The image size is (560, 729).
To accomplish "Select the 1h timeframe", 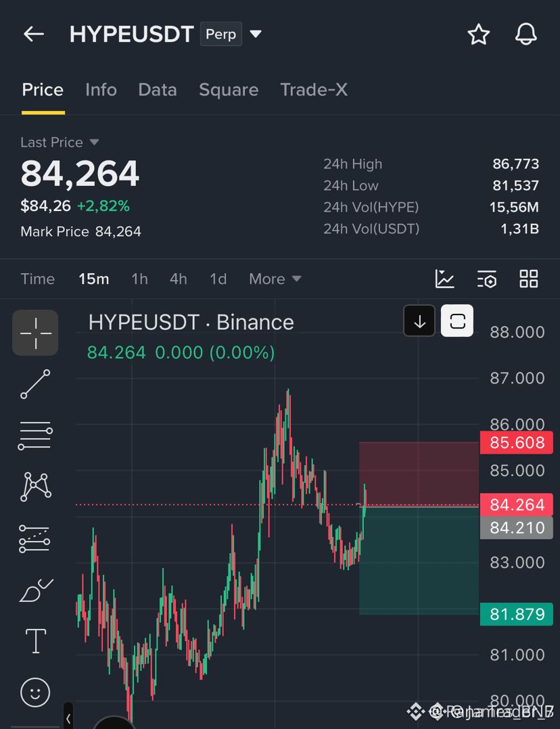I will tap(139, 279).
